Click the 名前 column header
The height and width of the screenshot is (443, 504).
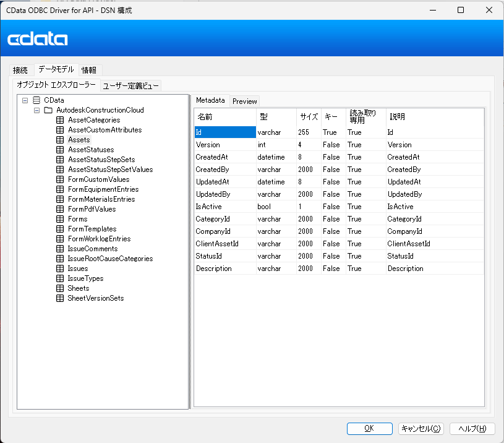[225, 117]
